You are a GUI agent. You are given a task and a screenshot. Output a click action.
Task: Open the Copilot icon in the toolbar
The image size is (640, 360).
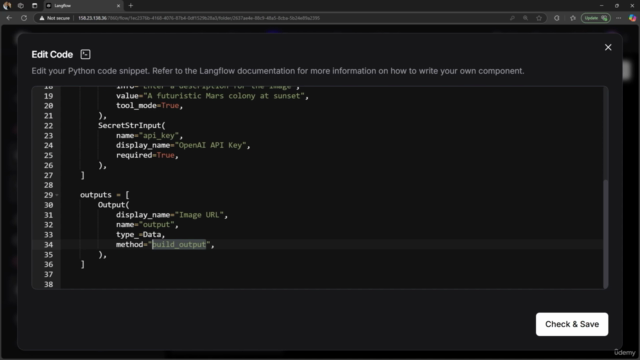tap(632, 18)
